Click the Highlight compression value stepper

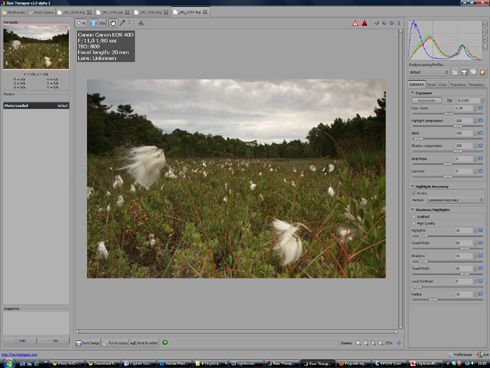tap(475, 120)
